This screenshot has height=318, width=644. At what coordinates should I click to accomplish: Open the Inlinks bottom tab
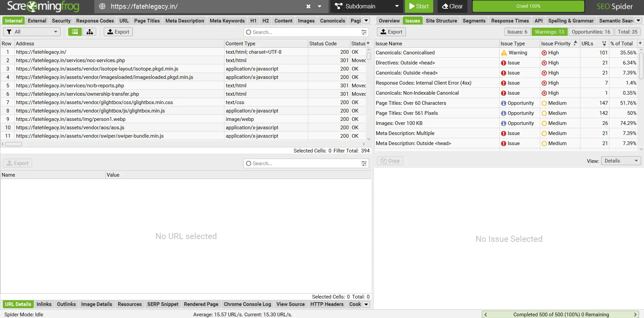pos(44,304)
